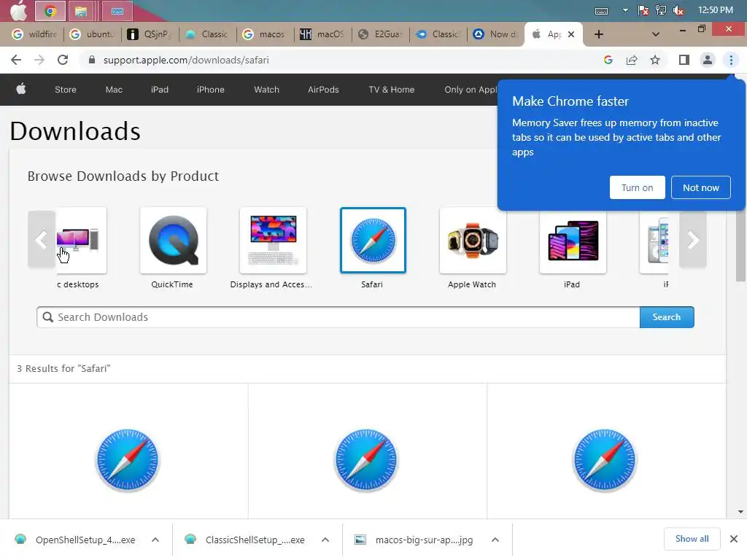Open options for macos-big-sur jpg download
This screenshot has height=560, width=747.
point(495,540)
